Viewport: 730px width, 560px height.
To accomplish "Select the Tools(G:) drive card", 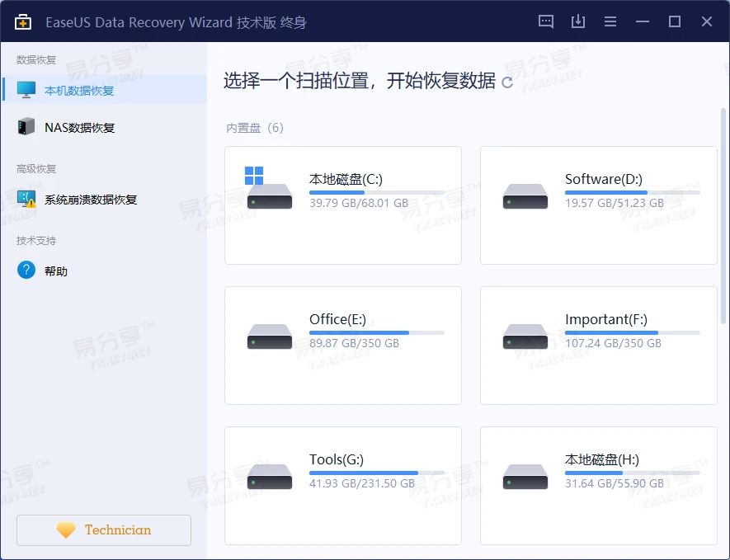I will tap(343, 486).
